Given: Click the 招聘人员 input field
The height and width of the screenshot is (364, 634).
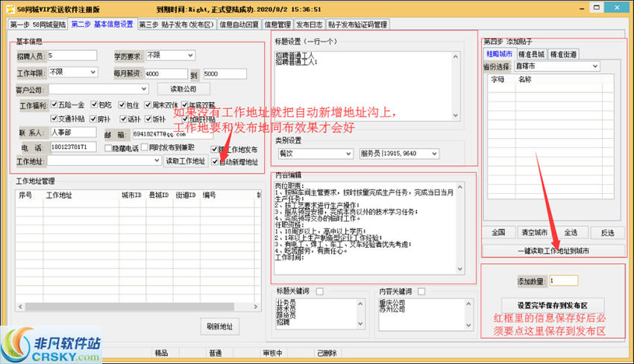Looking at the screenshot, I should pos(72,55).
